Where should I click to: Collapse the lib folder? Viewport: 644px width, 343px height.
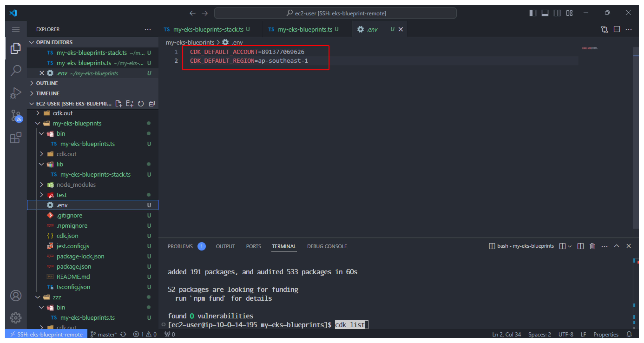pos(92,165)
